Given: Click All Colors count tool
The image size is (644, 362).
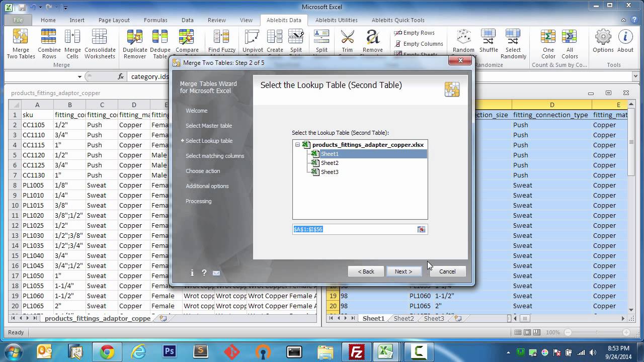Looking at the screenshot, I should coord(570,44).
